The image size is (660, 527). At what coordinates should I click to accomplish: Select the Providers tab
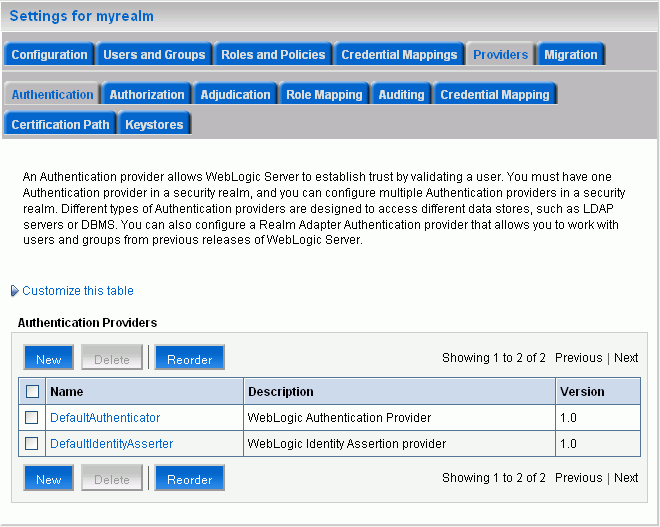click(x=500, y=54)
